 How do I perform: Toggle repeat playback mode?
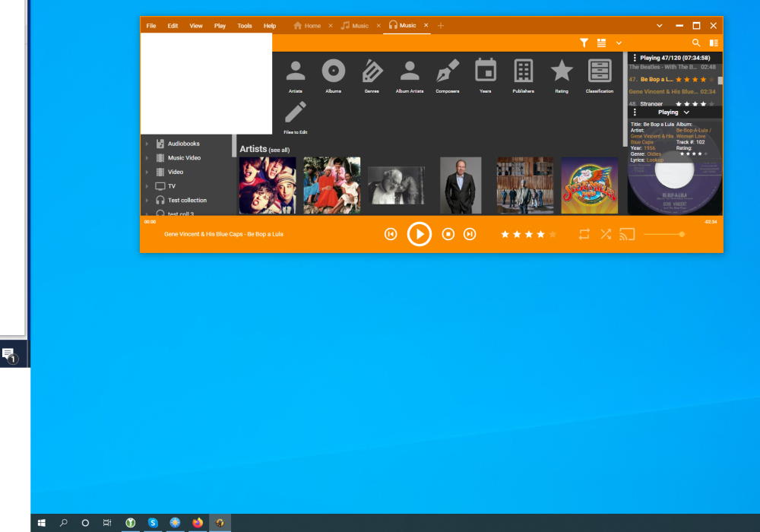pos(584,234)
